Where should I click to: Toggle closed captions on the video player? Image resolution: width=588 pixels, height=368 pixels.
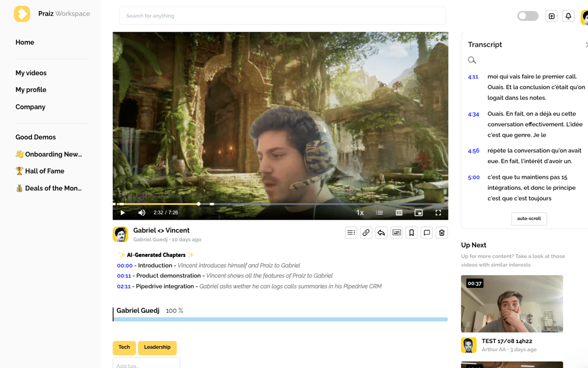coord(399,213)
